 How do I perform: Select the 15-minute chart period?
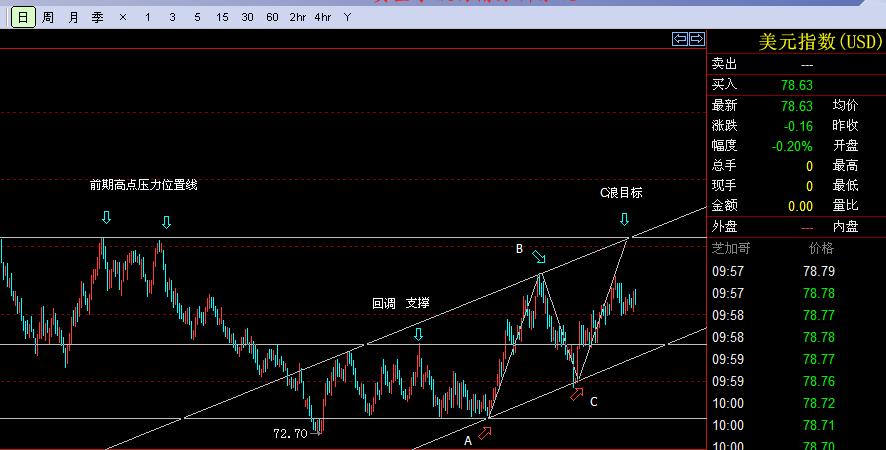[x=222, y=18]
